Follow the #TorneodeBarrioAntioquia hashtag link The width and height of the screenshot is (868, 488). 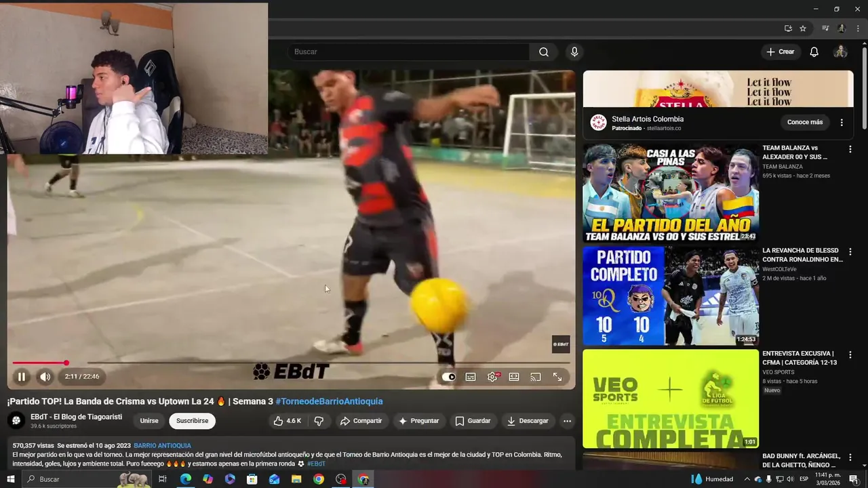329,401
